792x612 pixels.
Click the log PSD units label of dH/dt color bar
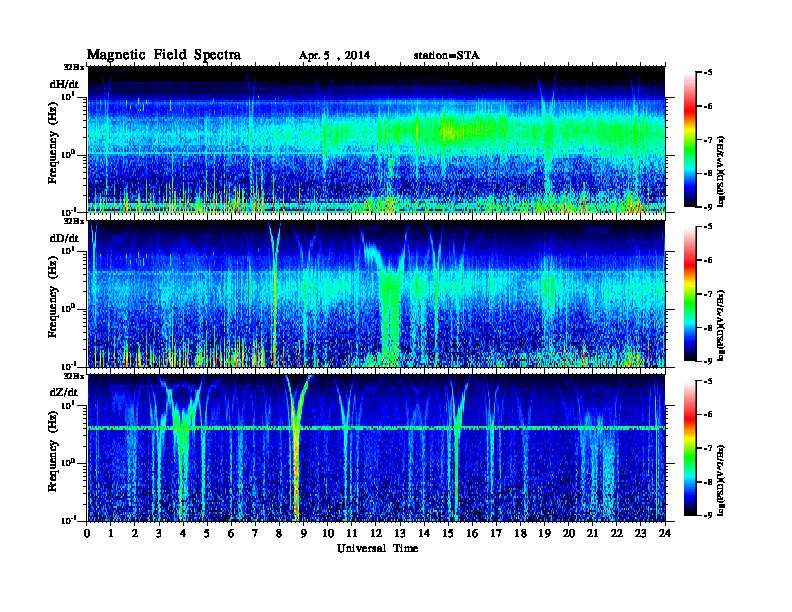(x=722, y=171)
